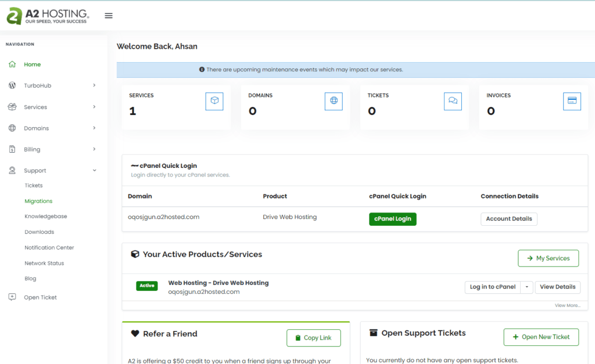The height and width of the screenshot is (364, 595).
Task: Open My Services button
Action: (549, 258)
